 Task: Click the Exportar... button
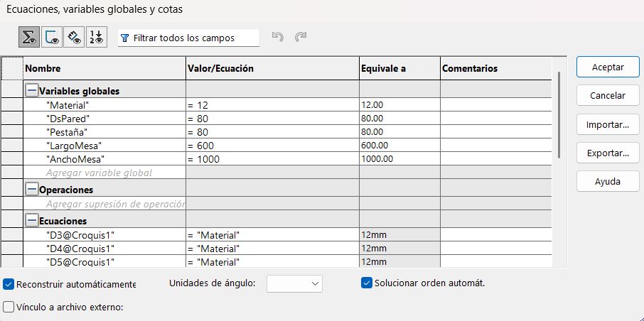608,153
